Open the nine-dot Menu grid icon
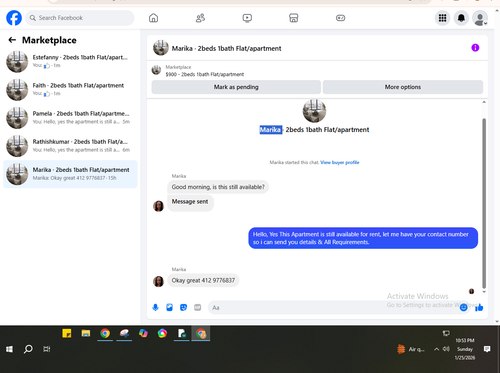The width and height of the screenshot is (500, 373). pos(442,18)
